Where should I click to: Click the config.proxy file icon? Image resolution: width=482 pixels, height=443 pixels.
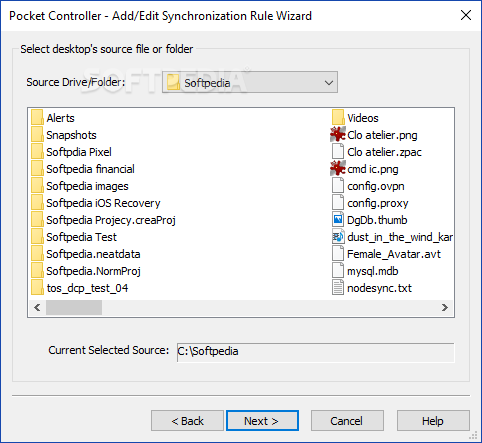(338, 203)
